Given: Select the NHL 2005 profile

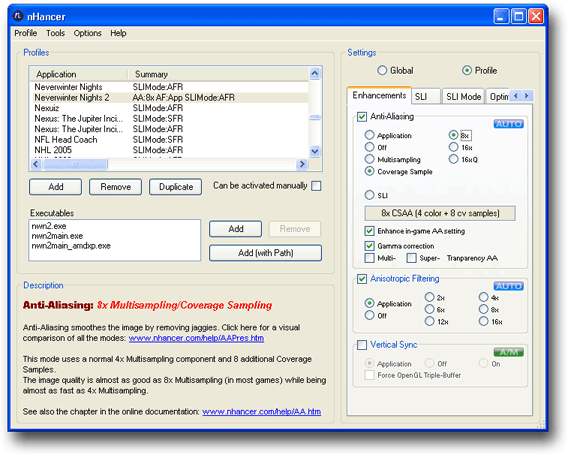Looking at the screenshot, I should pos(170,150).
